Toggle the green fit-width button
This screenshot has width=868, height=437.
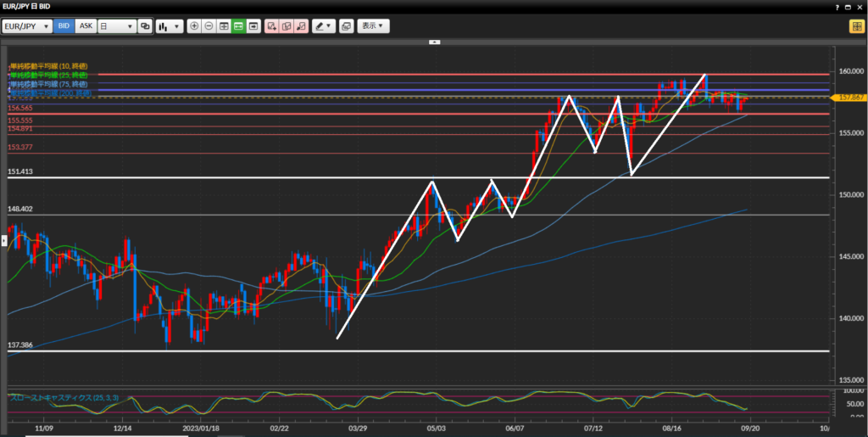238,26
